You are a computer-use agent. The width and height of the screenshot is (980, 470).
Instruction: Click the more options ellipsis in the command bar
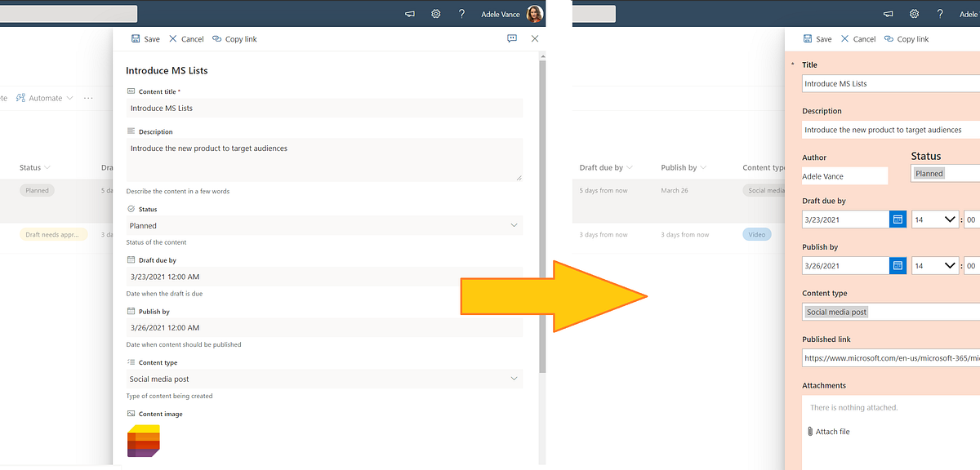(x=87, y=97)
